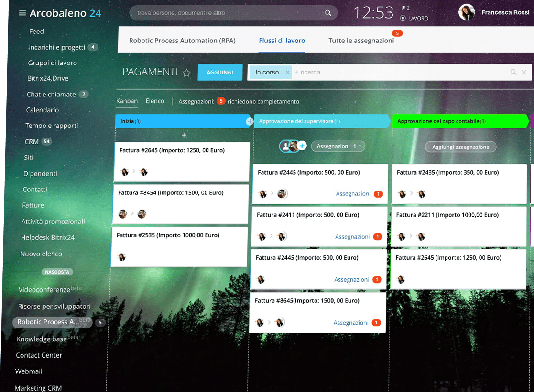This screenshot has height=392, width=534.
Task: Open Assegnazioni link on Fattura #8645 card
Action: pyautogui.click(x=351, y=323)
